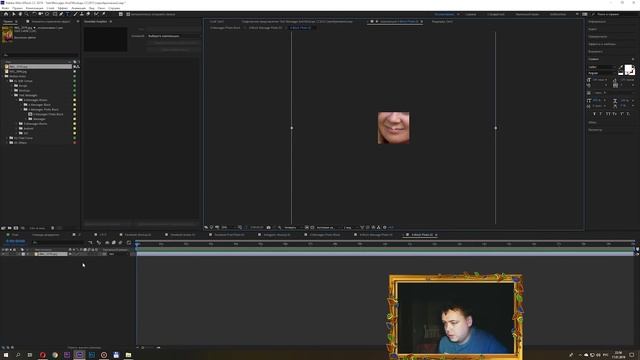Open Chrome from the taskbar

click(55, 355)
